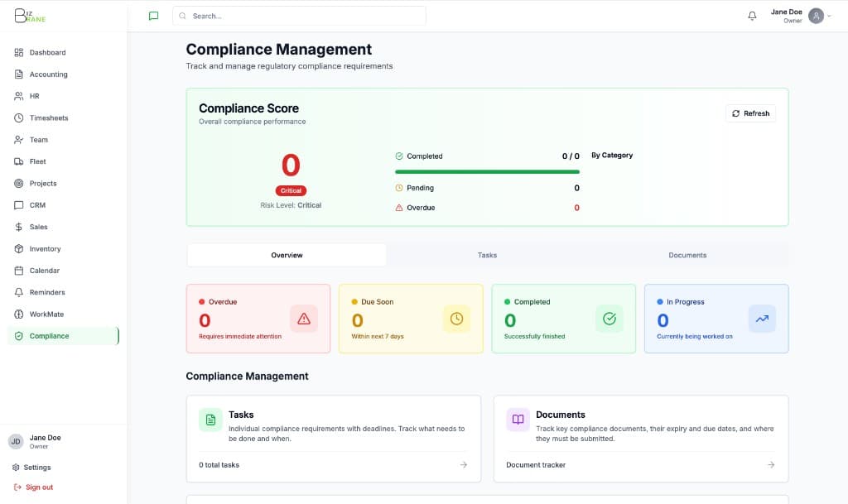
Task: Select the Fleet module icon
Action: 19,161
